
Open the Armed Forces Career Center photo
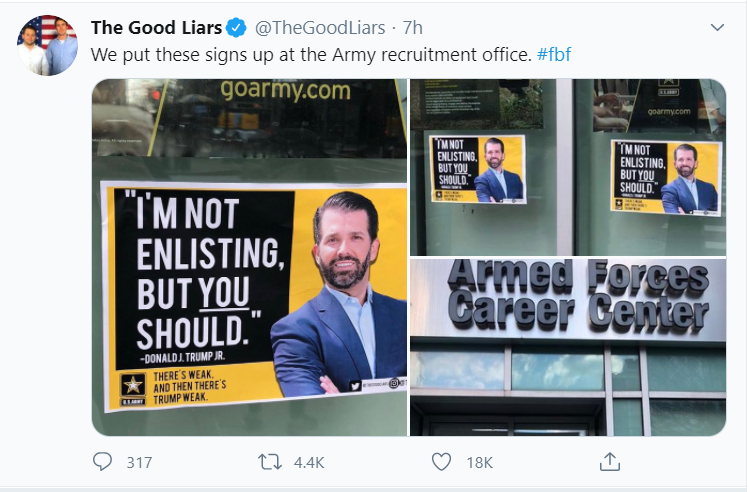tap(568, 347)
